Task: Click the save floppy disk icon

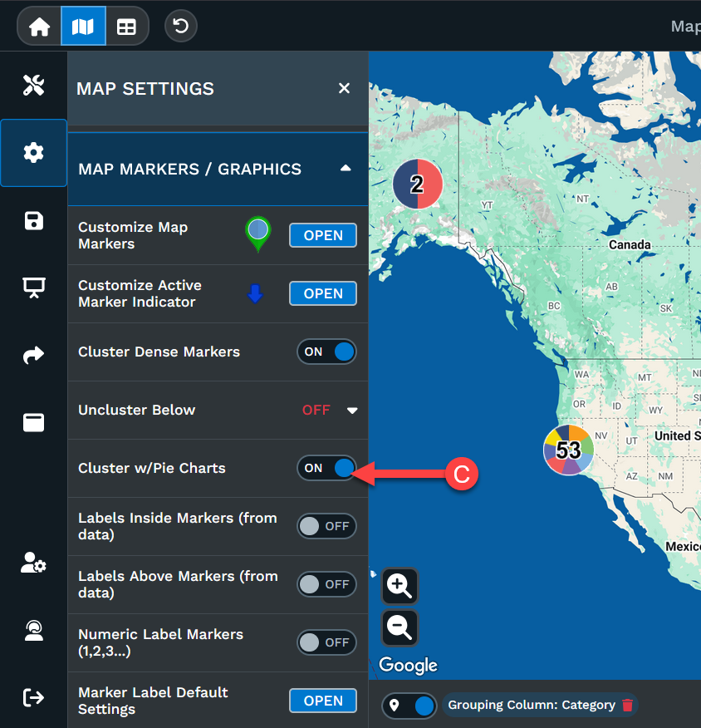Action: point(33,220)
